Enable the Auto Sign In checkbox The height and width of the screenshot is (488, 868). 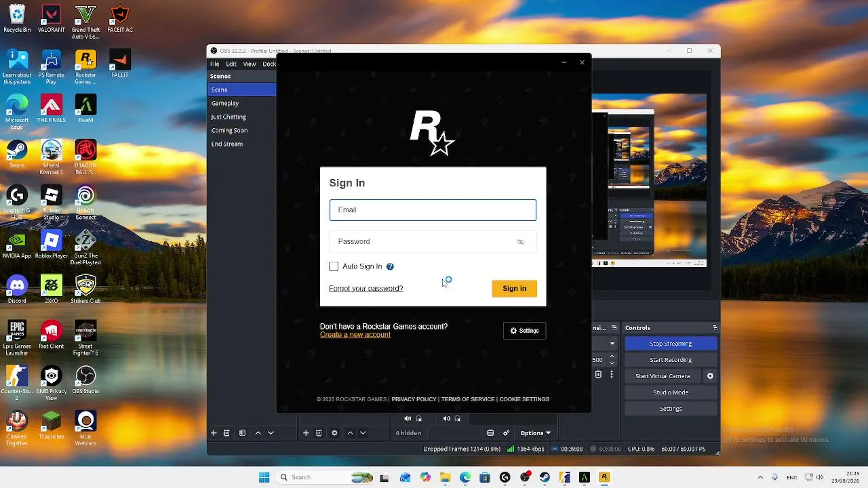334,266
